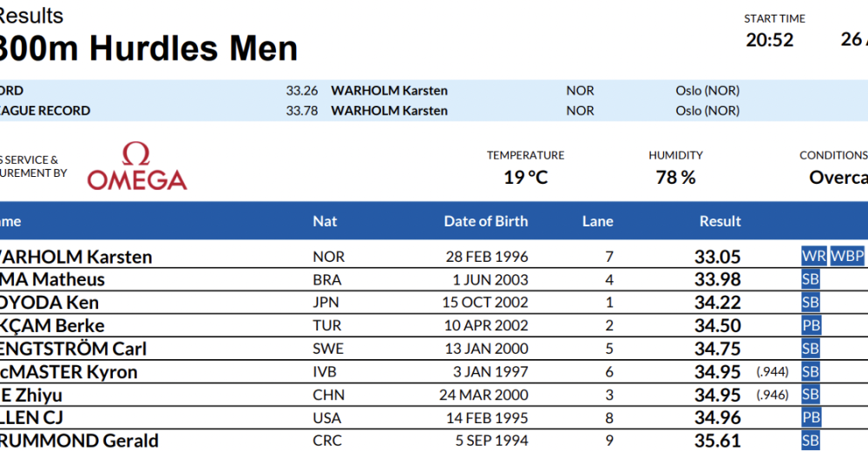Click the Result column header

(x=720, y=221)
